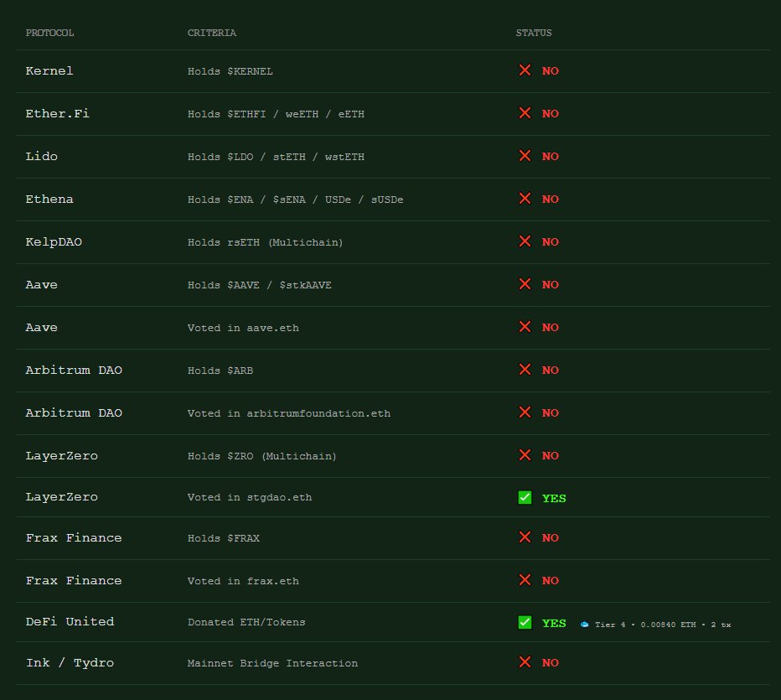The width and height of the screenshot is (781, 700).
Task: Click Arbitrum DAO in the Holds $ARB row
Action: click(74, 371)
